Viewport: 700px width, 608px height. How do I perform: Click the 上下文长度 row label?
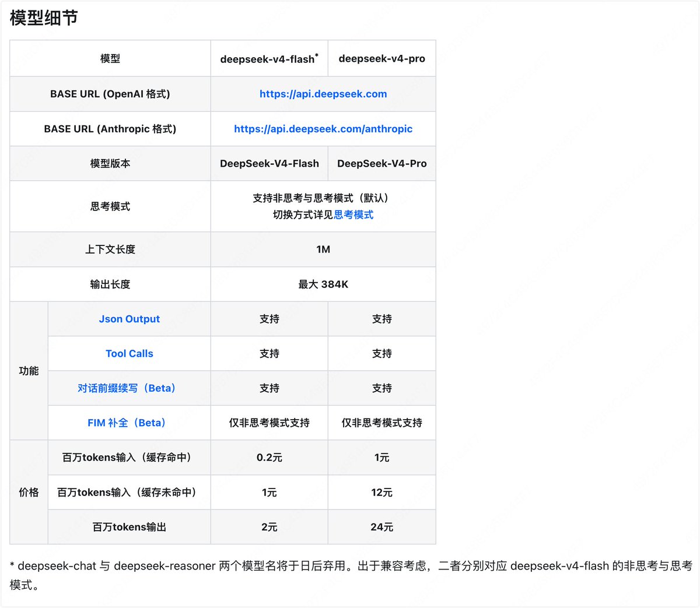pyautogui.click(x=110, y=249)
